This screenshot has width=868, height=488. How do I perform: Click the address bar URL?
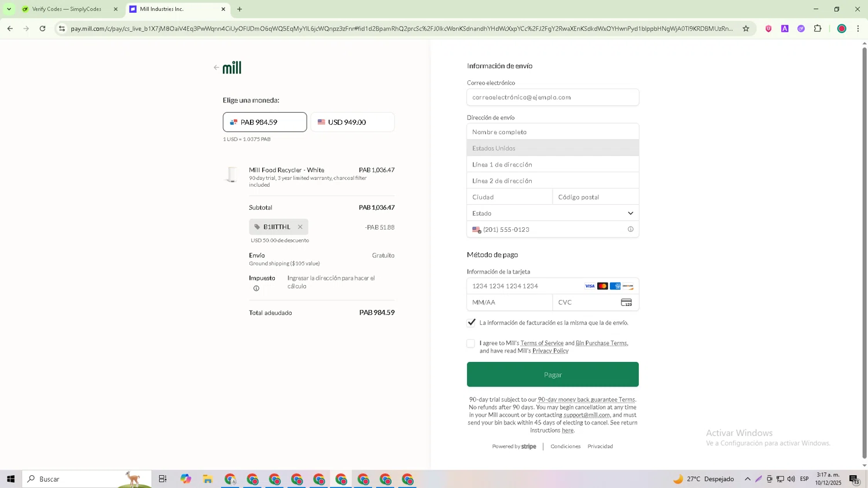click(x=402, y=28)
